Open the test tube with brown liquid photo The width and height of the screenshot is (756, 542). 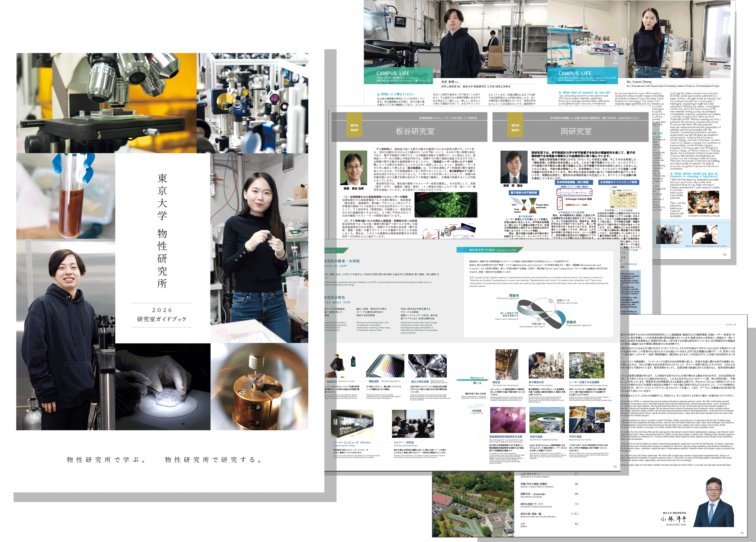[x=66, y=196]
